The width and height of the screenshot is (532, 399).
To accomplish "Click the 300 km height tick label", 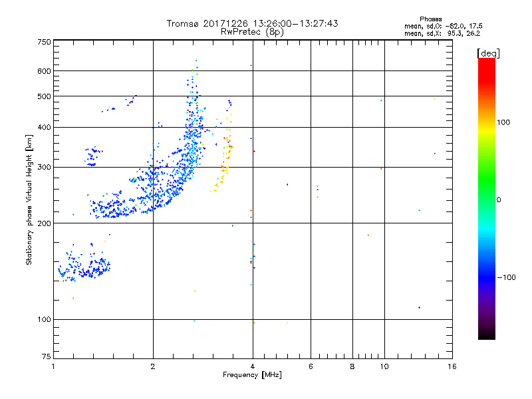I will (x=44, y=167).
